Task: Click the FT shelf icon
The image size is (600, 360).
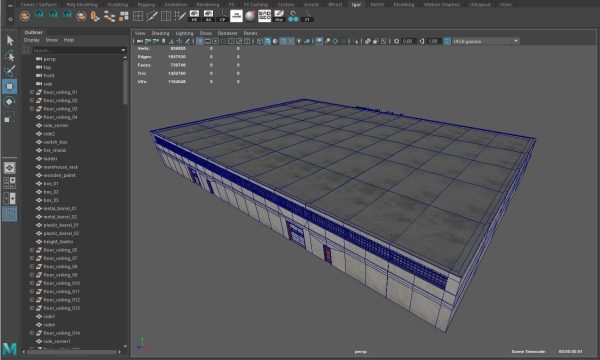Action: click(x=307, y=16)
